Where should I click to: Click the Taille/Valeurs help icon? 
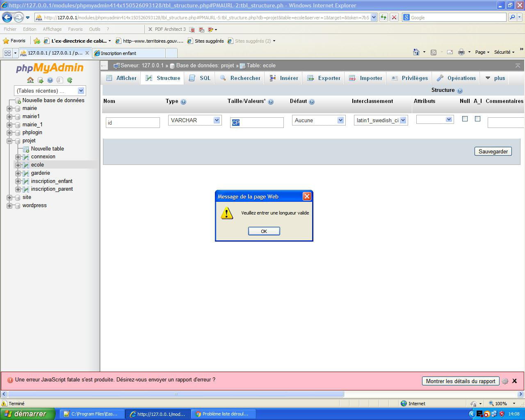(271, 102)
